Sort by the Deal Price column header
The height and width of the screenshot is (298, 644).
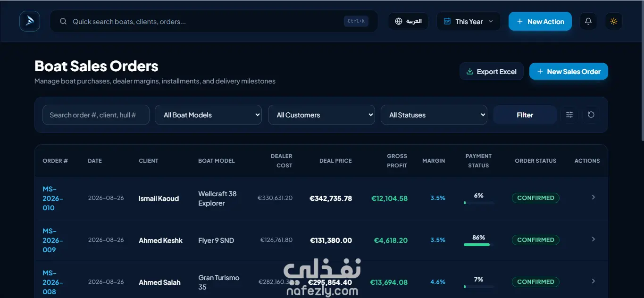335,161
